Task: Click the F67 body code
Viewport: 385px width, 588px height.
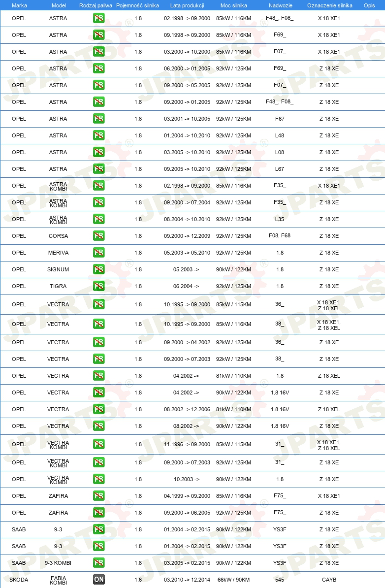Action: (280, 119)
